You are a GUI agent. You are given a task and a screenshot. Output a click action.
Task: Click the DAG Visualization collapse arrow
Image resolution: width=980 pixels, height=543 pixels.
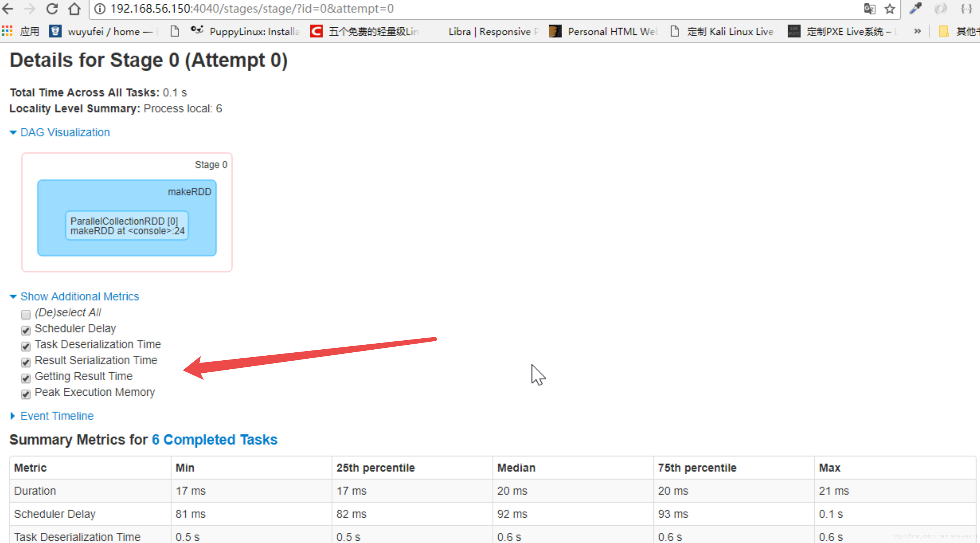[x=13, y=133]
